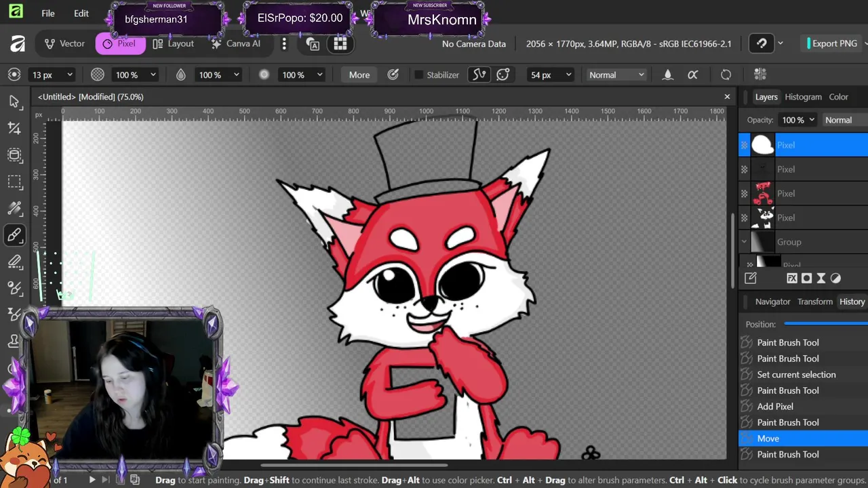Image resolution: width=868 pixels, height=488 pixels.
Task: Click the Export PNG button
Action: click(832, 43)
